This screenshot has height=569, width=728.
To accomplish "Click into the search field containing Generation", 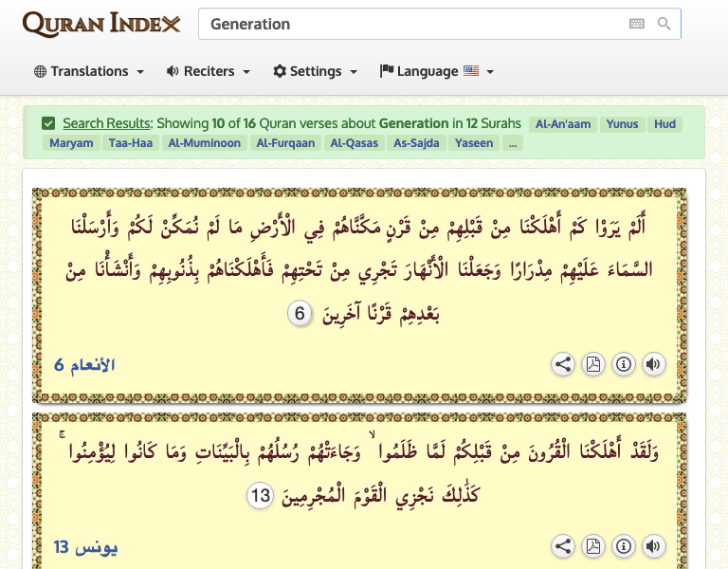I will point(408,24).
